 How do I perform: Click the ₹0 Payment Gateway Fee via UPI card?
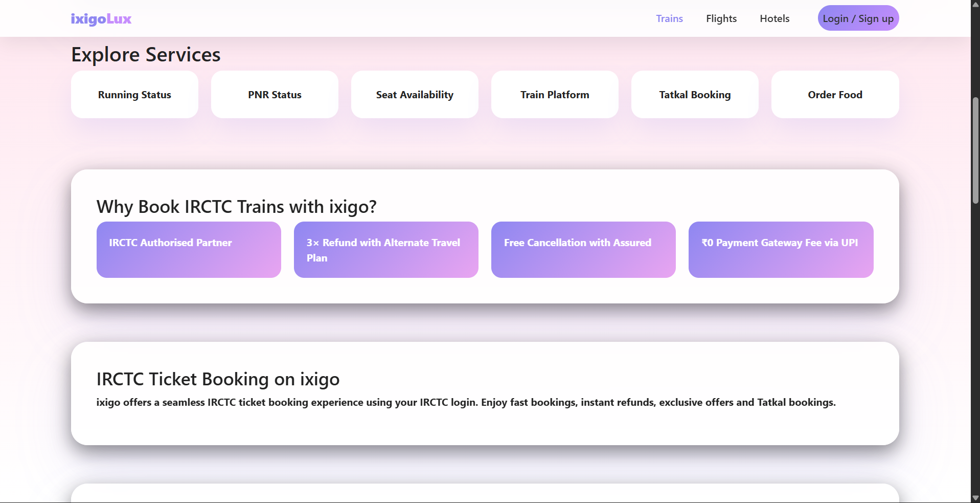click(x=781, y=250)
